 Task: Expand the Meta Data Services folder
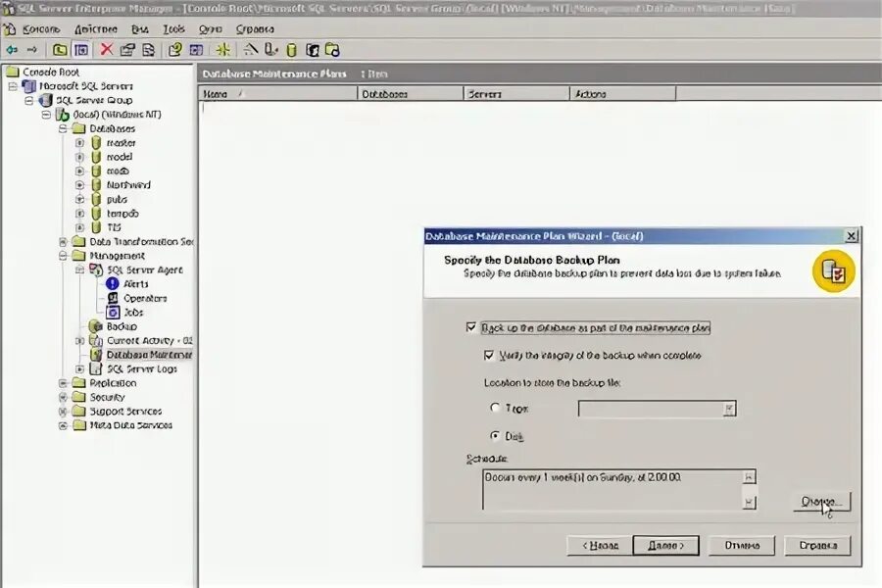(x=63, y=425)
